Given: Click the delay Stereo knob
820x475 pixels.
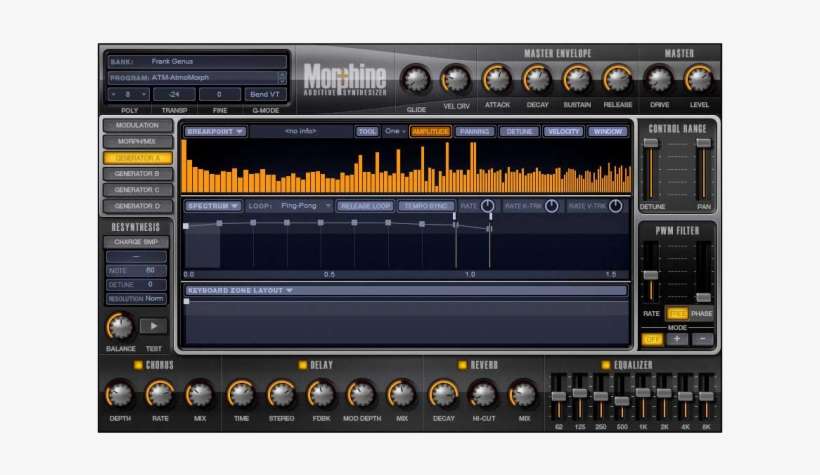Looking at the screenshot, I should pyautogui.click(x=281, y=395).
